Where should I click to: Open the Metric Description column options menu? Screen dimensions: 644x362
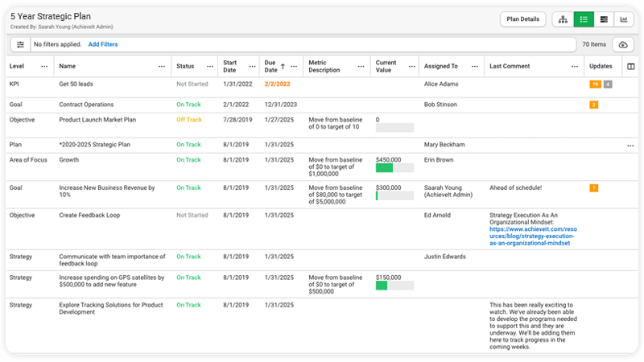pyautogui.click(x=361, y=67)
